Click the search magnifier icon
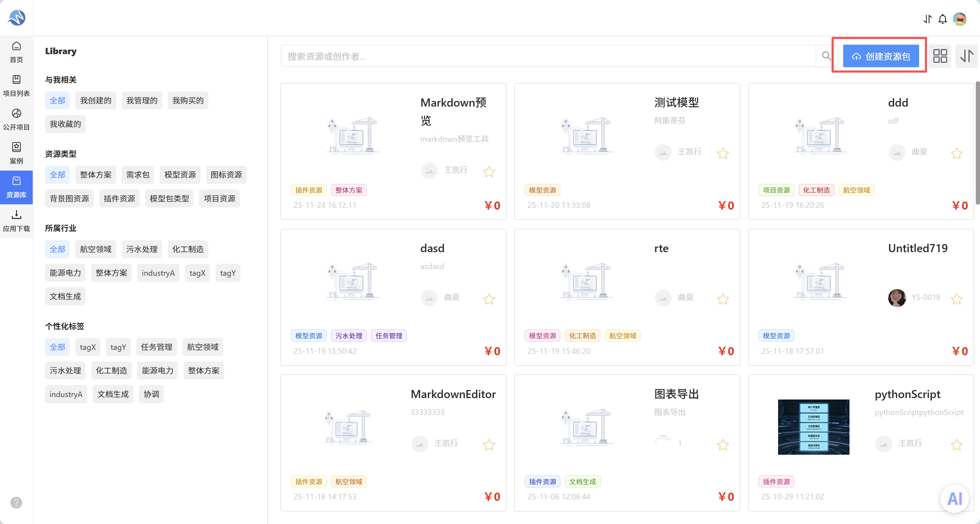The image size is (980, 524). (826, 56)
